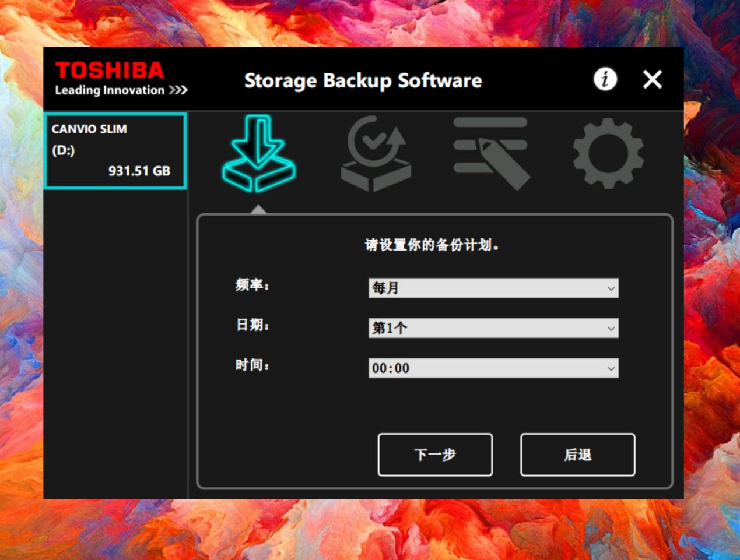Click the TOSHIBA Leading Innovation logo
Screen dimensions: 740x560
click(x=121, y=79)
